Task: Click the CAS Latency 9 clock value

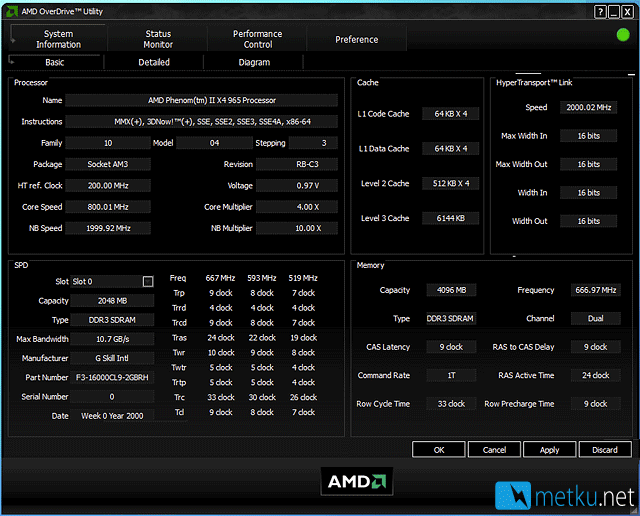Action: [x=451, y=347]
